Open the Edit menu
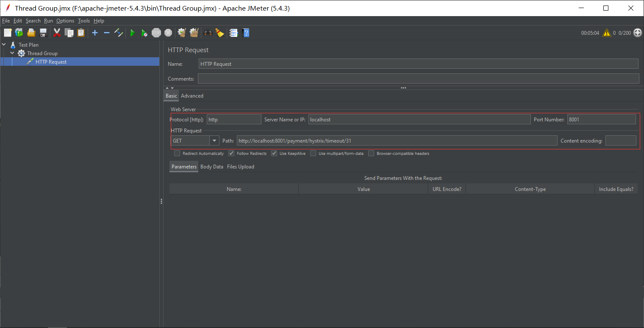 point(18,21)
